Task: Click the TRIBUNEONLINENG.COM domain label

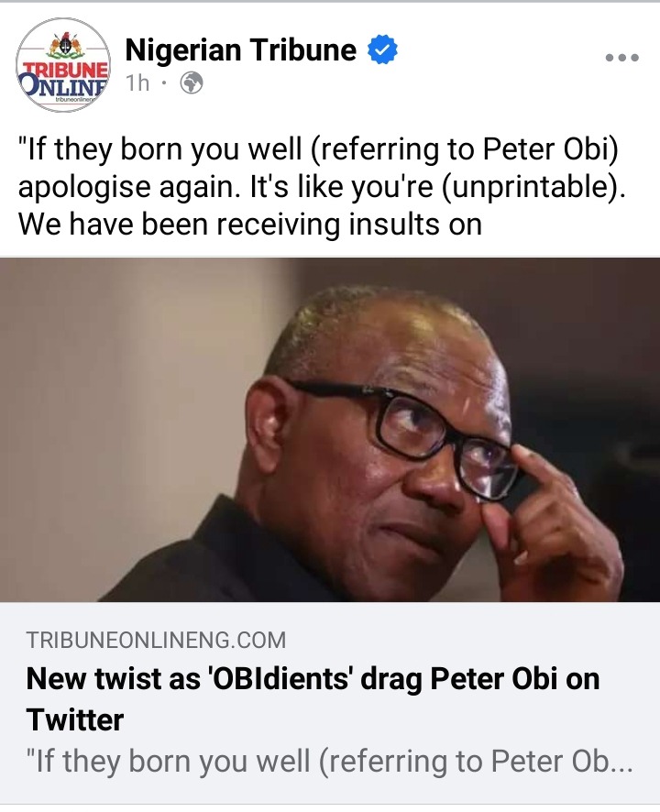Action: tap(156, 641)
